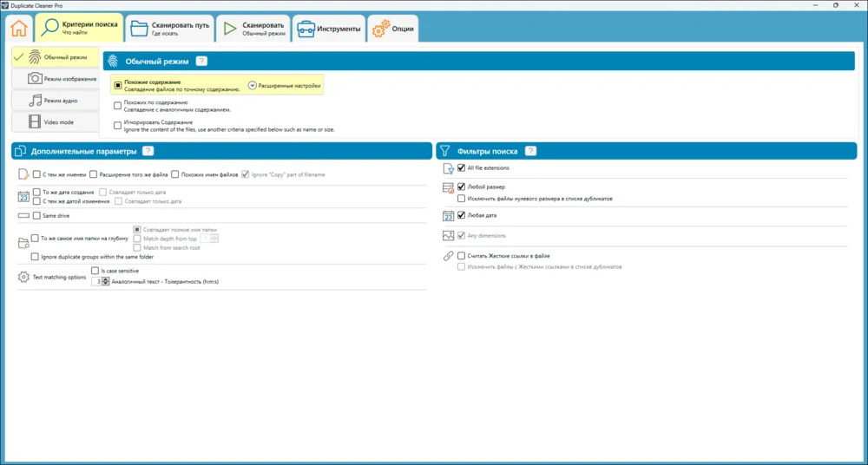868x465 pixels.
Task: Enable Ignore duplicate groups within the same folder
Action: (35, 257)
